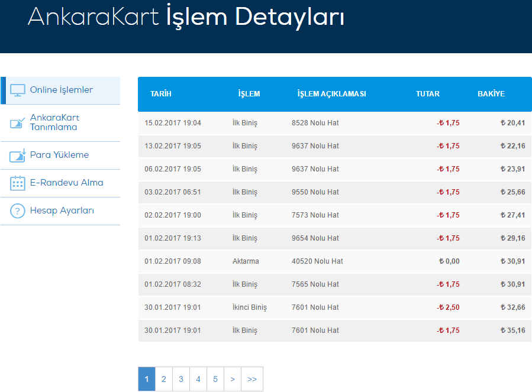Go to page 3 of transactions

[181, 379]
